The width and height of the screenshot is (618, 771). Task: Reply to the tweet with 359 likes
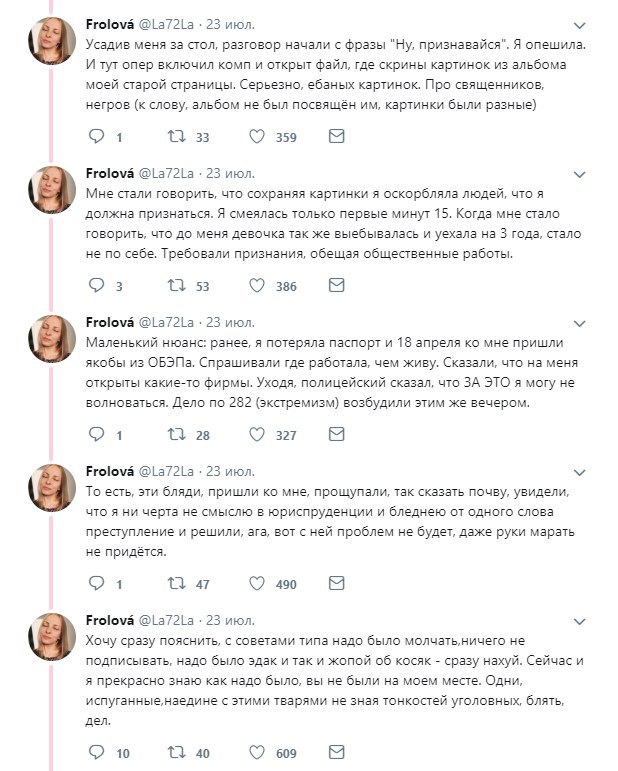coord(97,137)
